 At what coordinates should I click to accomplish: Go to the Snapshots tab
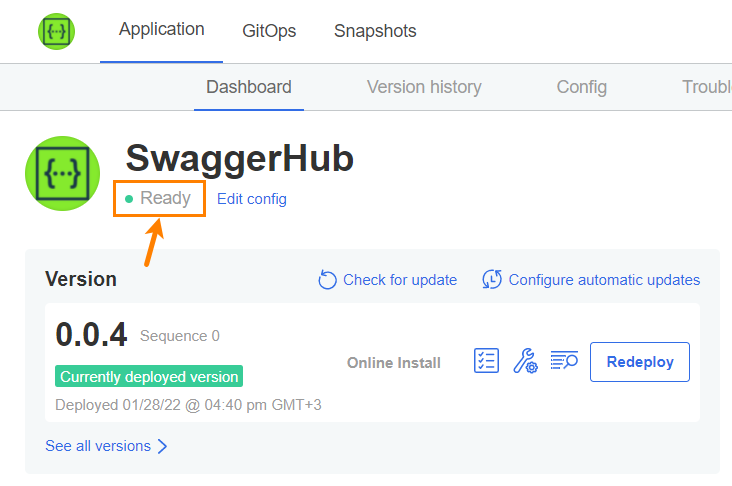375,31
